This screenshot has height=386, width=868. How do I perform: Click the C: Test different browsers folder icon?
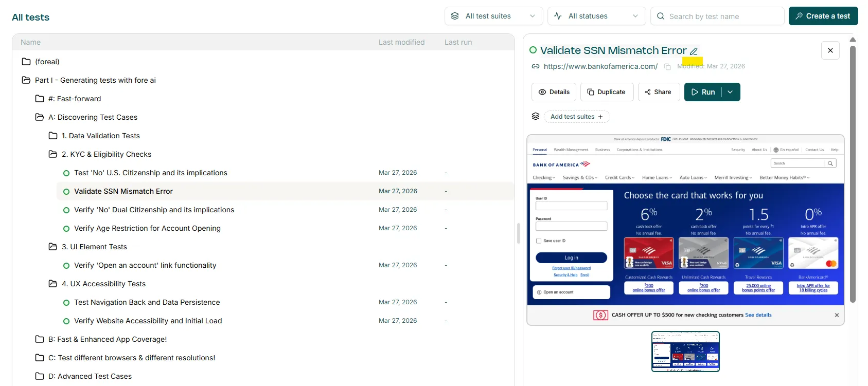40,358
